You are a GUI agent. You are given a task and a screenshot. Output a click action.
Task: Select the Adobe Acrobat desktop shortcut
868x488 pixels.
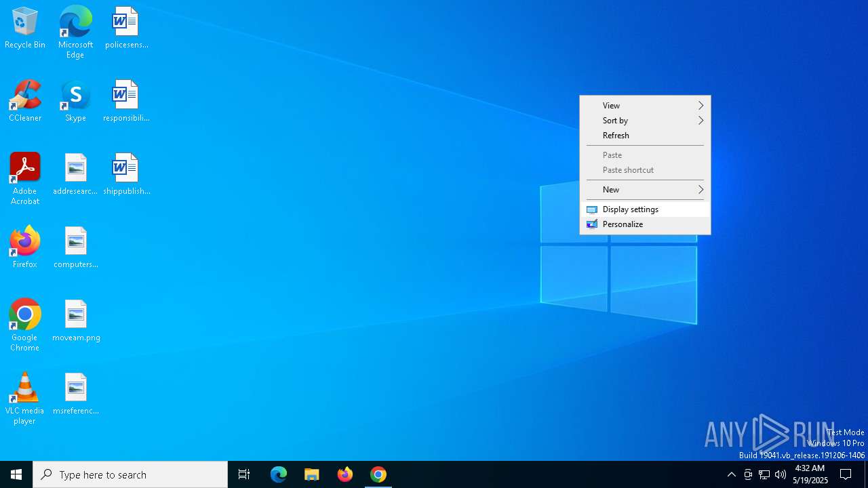coord(25,179)
